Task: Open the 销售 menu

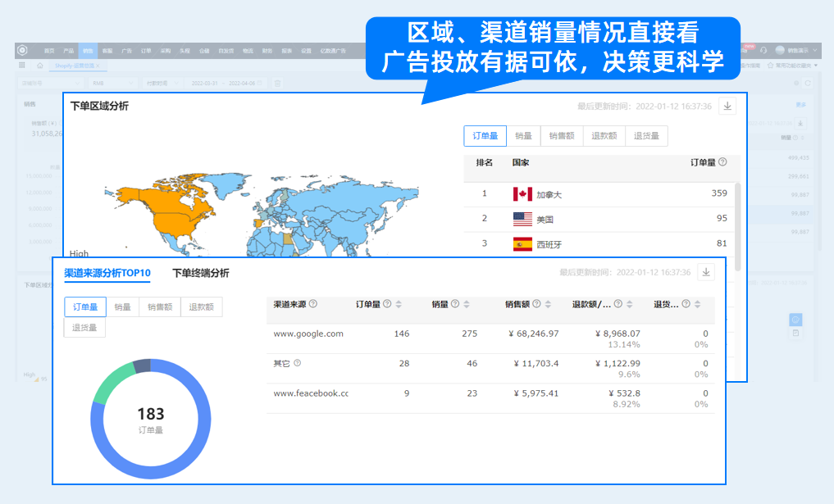Action: tap(88, 51)
